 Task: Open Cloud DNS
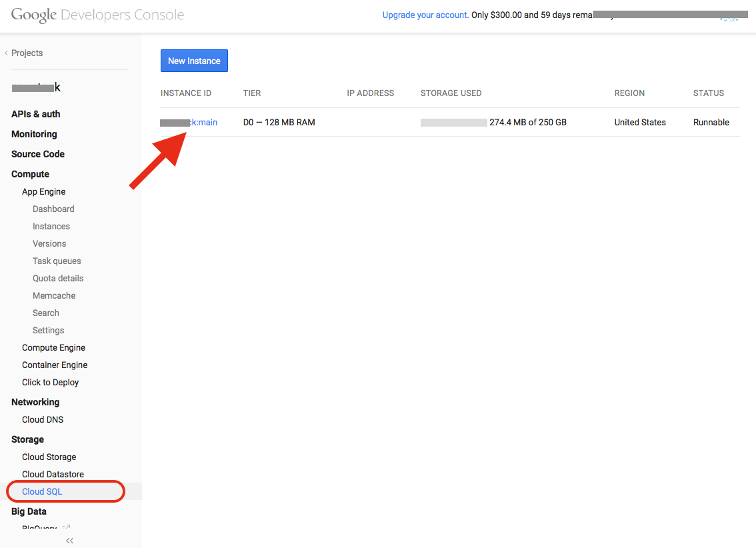point(43,420)
